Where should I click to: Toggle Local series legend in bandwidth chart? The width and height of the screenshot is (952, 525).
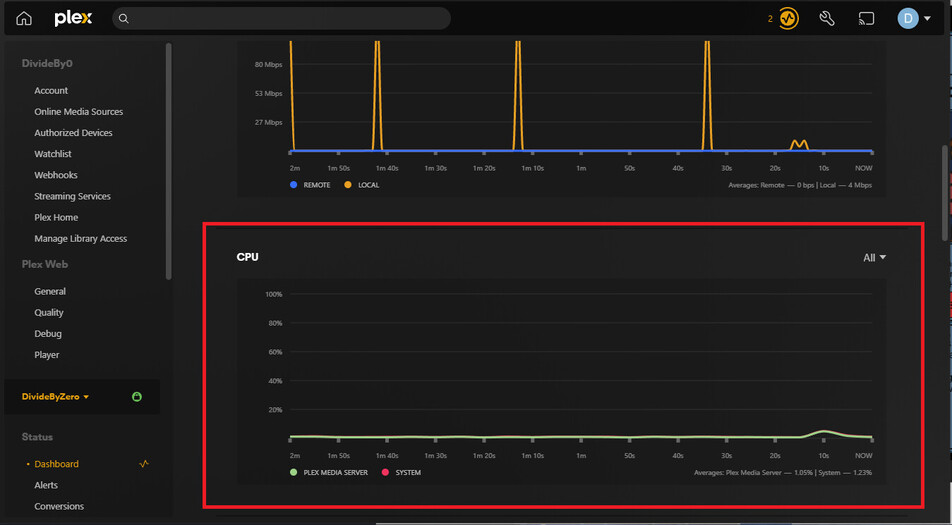pyautogui.click(x=362, y=185)
